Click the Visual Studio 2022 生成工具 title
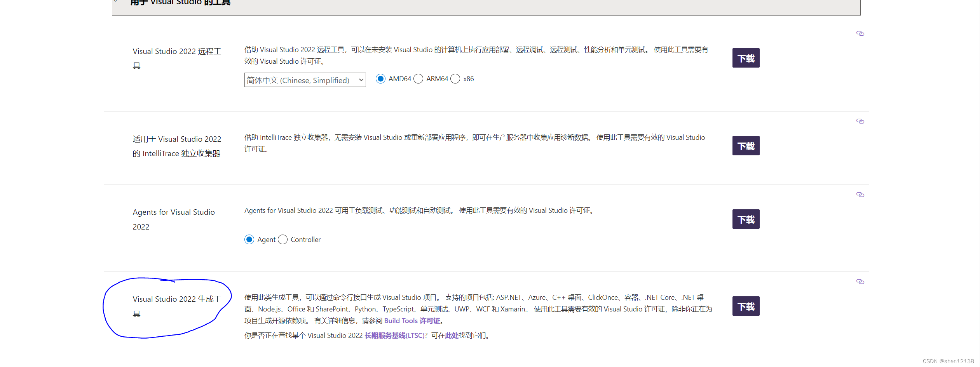This screenshot has height=367, width=980. (x=177, y=306)
